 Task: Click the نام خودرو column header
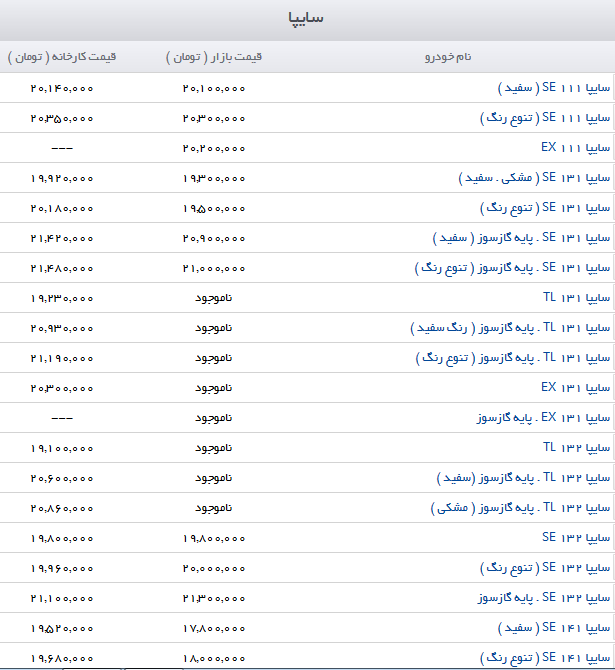tap(448, 56)
